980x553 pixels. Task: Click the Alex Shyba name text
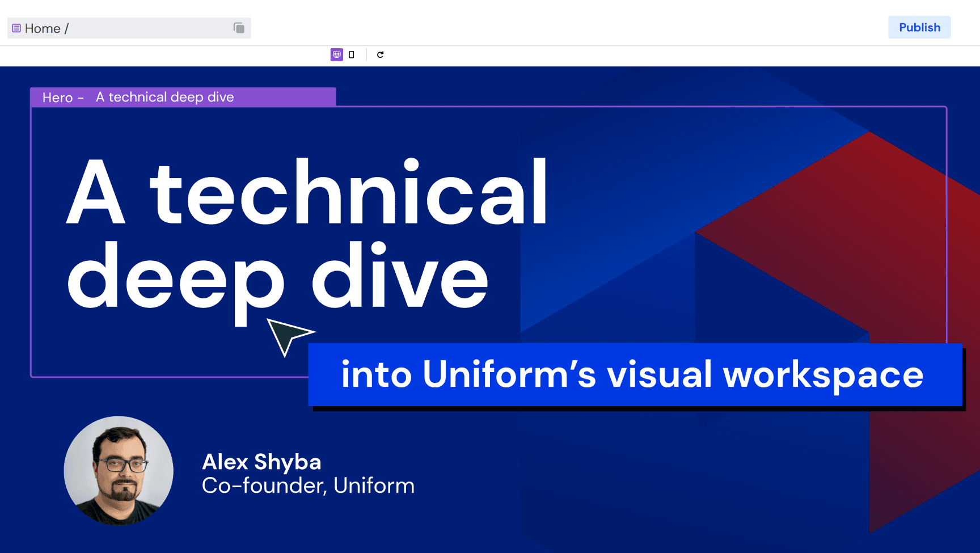pos(261,462)
